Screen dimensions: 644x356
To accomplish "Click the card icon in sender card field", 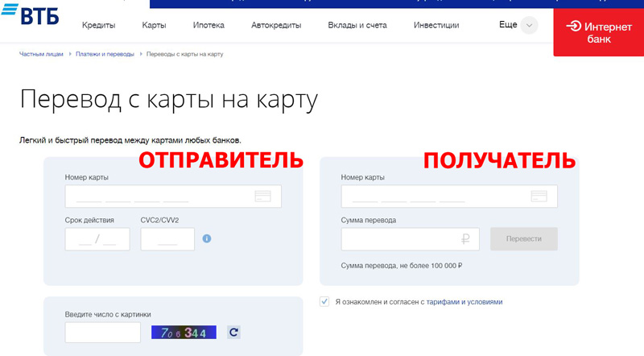I will pyautogui.click(x=263, y=196).
